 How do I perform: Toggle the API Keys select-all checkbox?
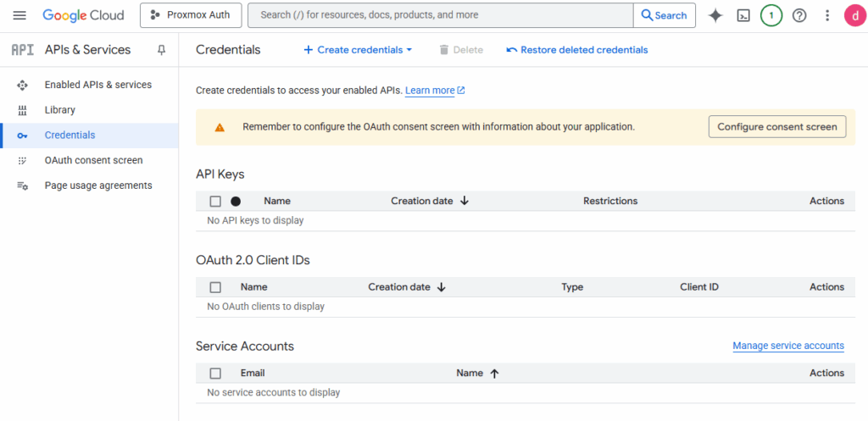pos(215,202)
